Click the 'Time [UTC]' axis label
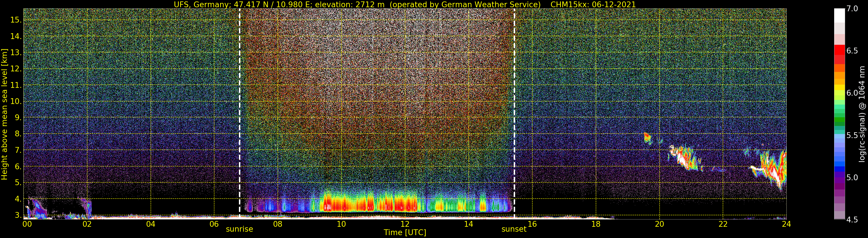The image size is (868, 238). (x=405, y=233)
